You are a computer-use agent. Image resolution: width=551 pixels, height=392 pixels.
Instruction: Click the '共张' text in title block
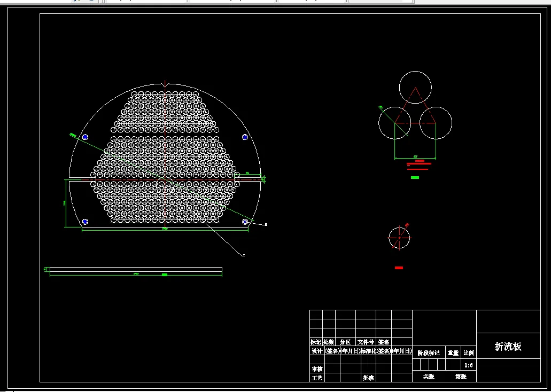(429, 377)
